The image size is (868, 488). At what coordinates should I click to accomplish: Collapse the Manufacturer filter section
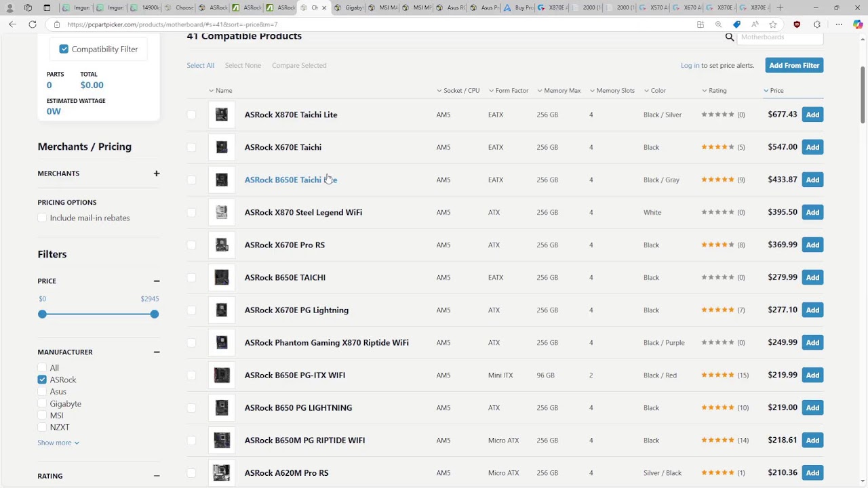[157, 352]
